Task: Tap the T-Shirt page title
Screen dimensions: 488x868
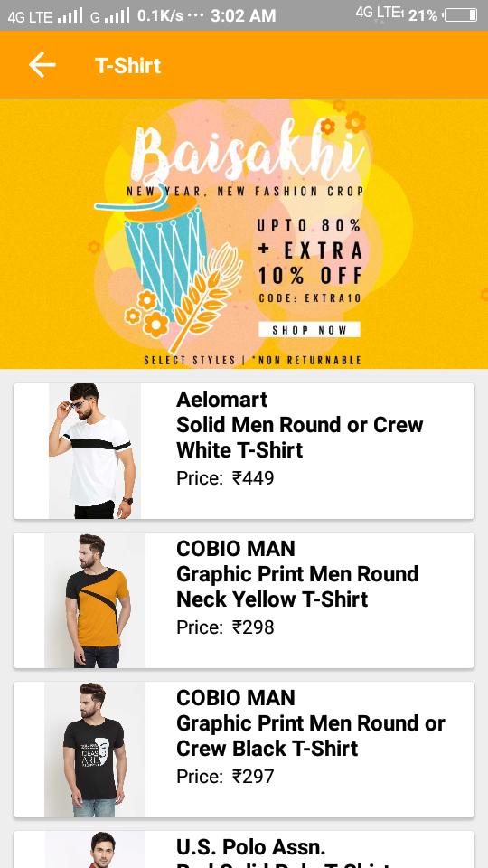Action: (127, 65)
